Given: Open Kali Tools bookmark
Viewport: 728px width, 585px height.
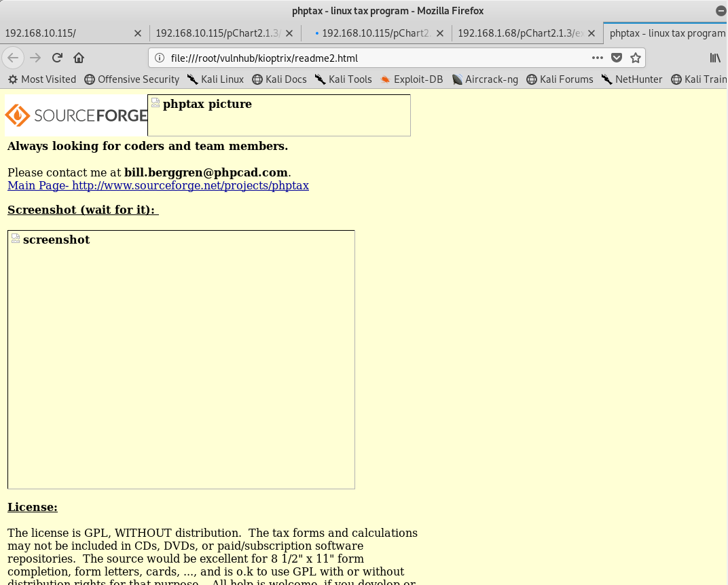Looking at the screenshot, I should coord(344,79).
